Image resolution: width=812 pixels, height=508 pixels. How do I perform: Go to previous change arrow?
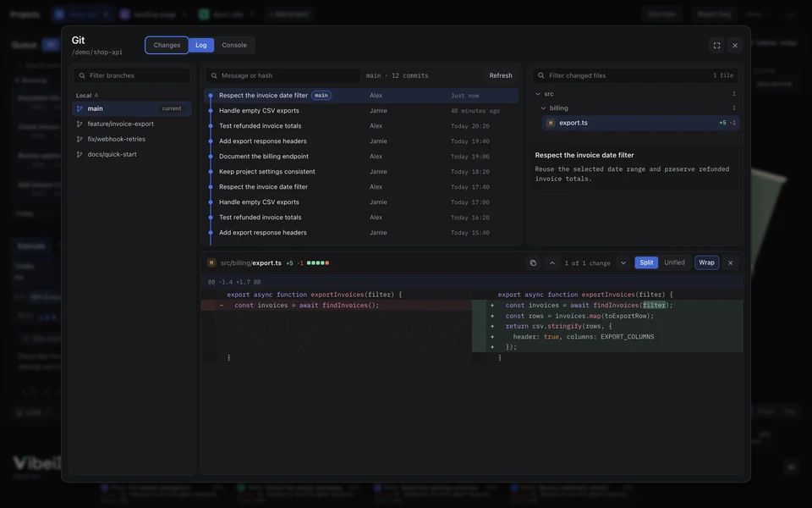click(x=552, y=262)
